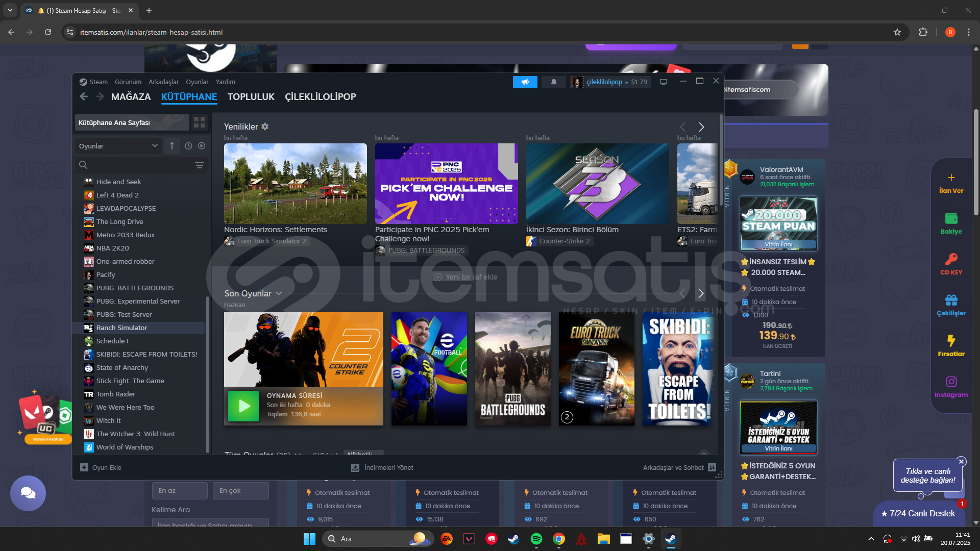Viewport: 980px width, 551px height.
Task: Click the Steam announcements megaphone icon
Action: click(525, 82)
